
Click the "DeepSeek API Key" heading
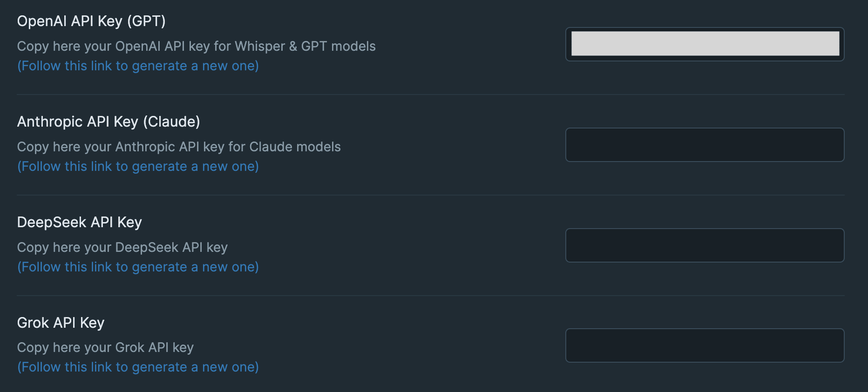(x=79, y=223)
